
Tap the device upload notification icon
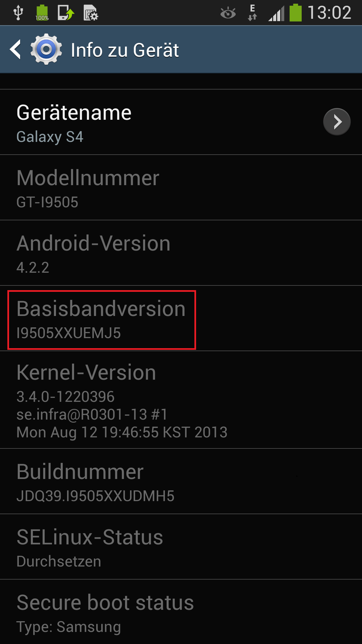tap(66, 13)
